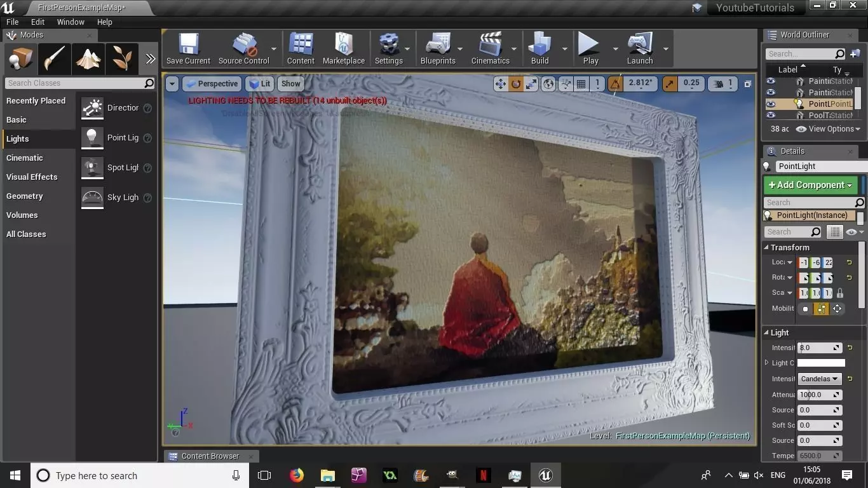Screen dimensions: 868x488
Task: Select the Paint mode brush icon
Action: [55, 60]
